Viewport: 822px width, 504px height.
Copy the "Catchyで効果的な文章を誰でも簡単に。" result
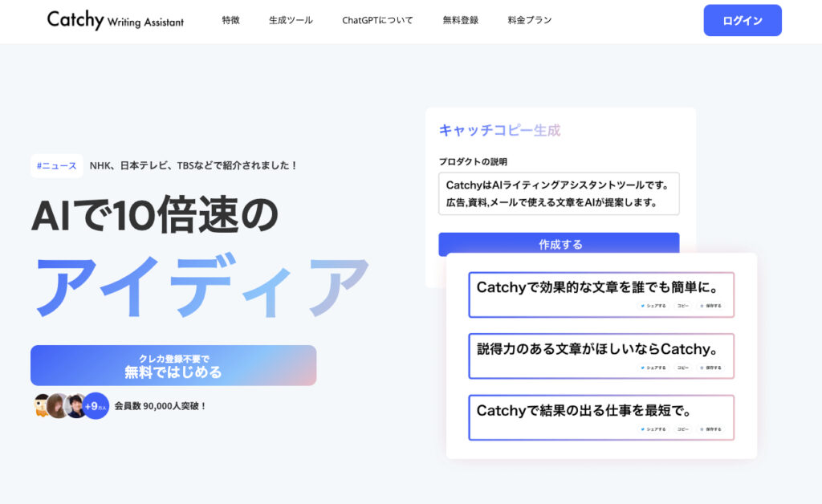point(683,306)
